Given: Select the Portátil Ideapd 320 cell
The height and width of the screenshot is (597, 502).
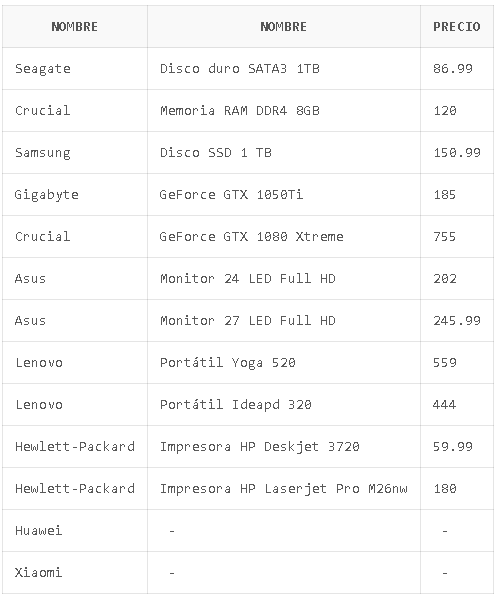Looking at the screenshot, I should tap(284, 404).
